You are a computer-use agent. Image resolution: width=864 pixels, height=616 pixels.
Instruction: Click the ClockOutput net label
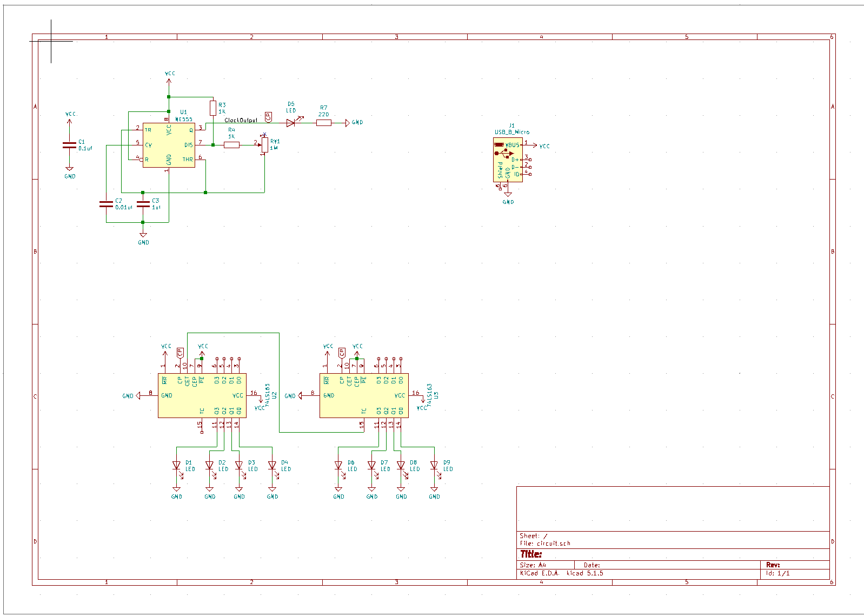pos(241,120)
